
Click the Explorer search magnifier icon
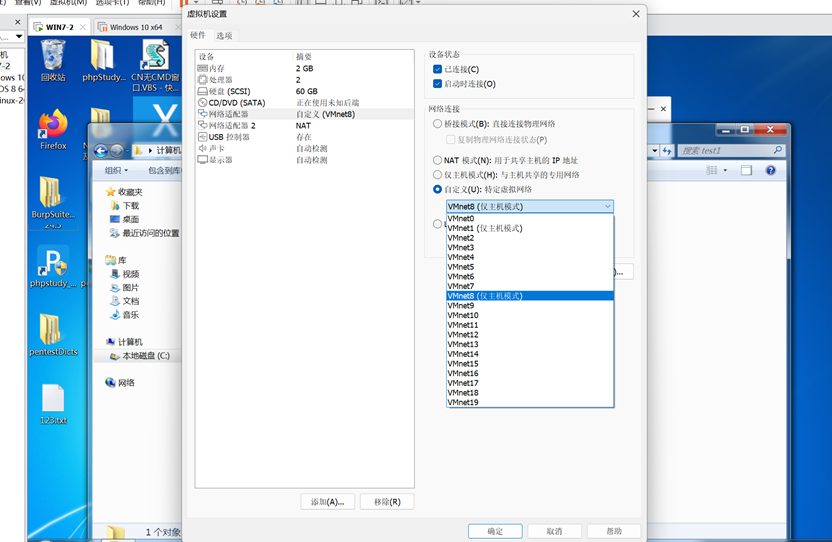[777, 150]
